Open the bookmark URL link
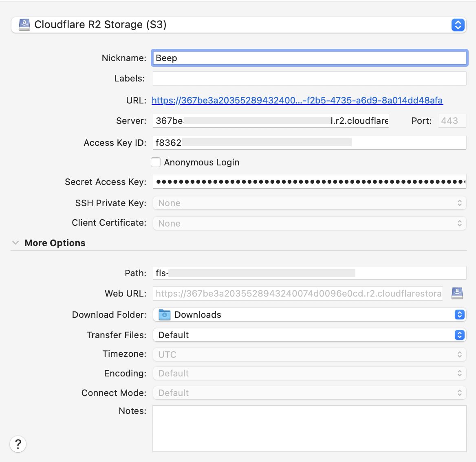This screenshot has height=462, width=476. 297,100
